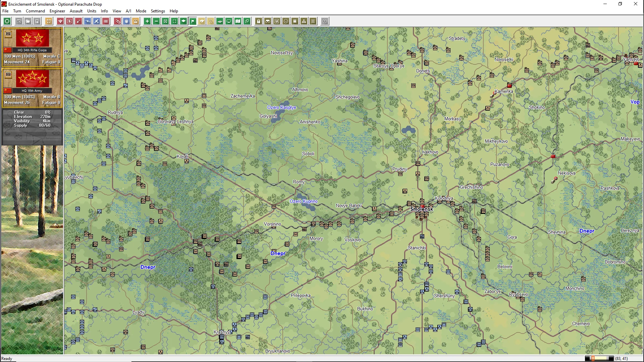
Task: Click the zoom out minus toolbar icon
Action: (156, 21)
